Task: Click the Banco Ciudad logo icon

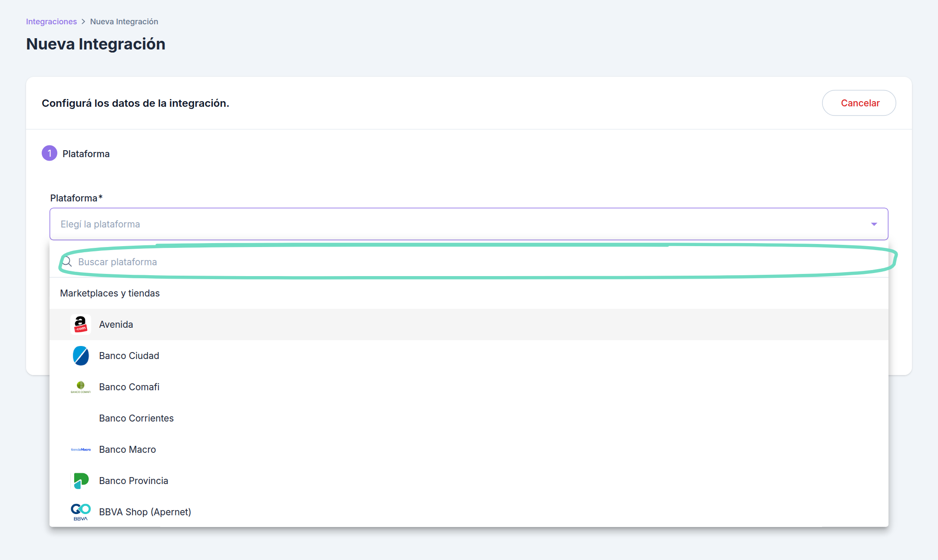Action: [81, 356]
